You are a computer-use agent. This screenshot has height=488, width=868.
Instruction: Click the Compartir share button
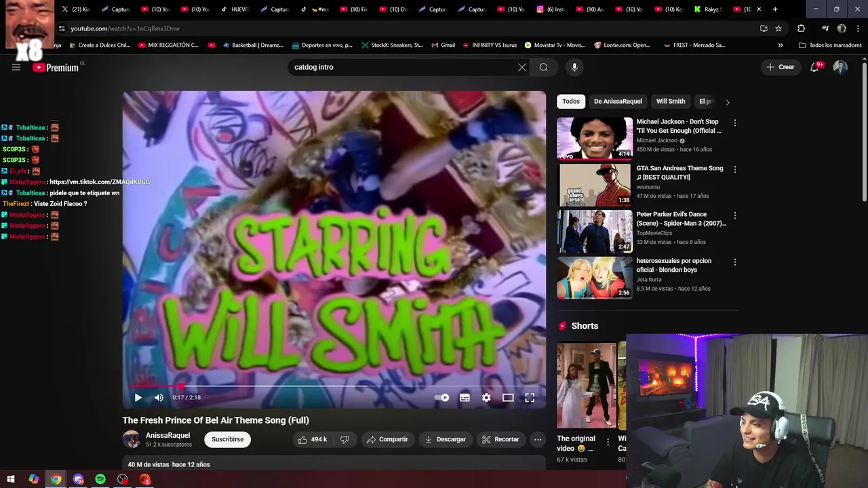(x=387, y=439)
